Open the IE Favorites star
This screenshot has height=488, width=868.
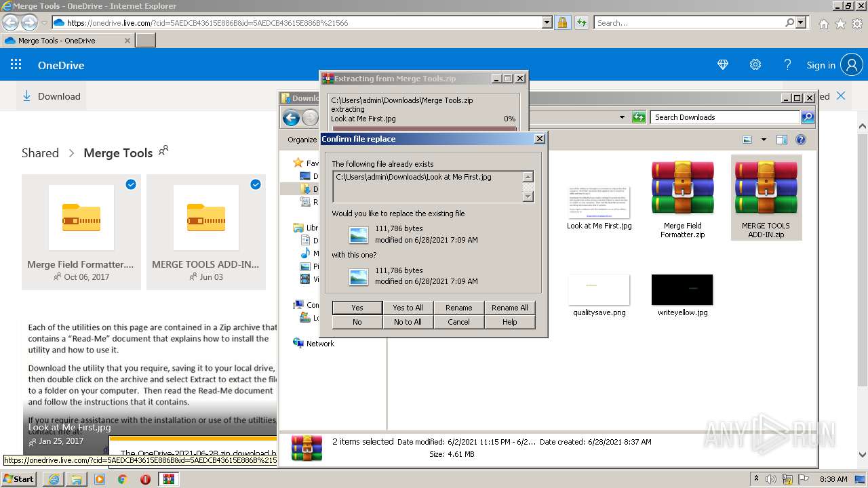click(840, 24)
